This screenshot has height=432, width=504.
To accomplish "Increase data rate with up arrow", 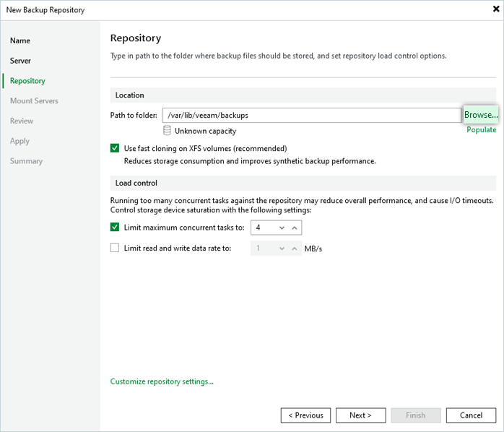I will pos(294,249).
